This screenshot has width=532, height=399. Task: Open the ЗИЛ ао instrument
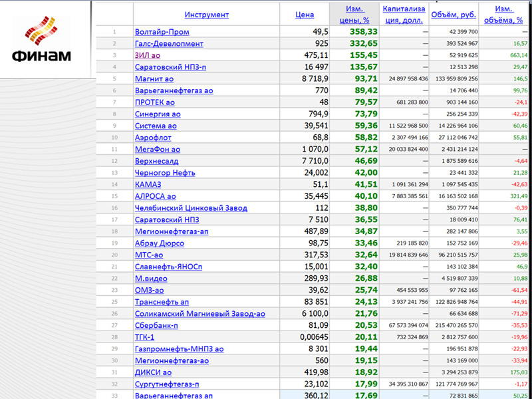click(x=148, y=55)
